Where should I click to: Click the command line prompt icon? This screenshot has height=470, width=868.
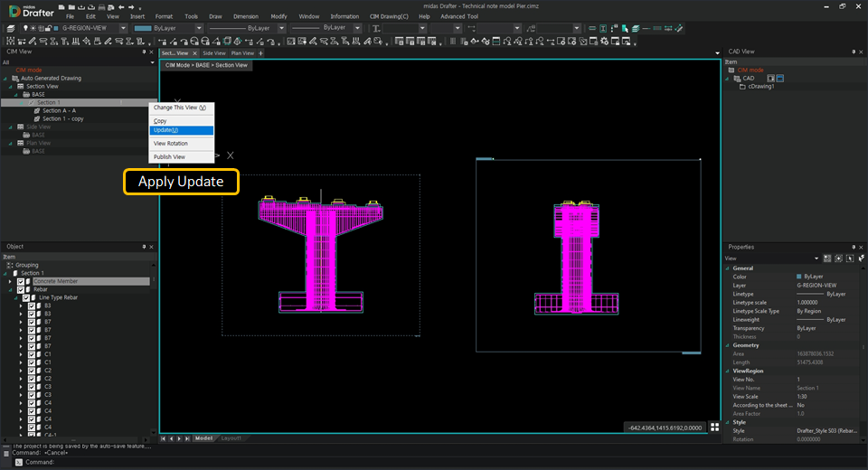click(19, 462)
